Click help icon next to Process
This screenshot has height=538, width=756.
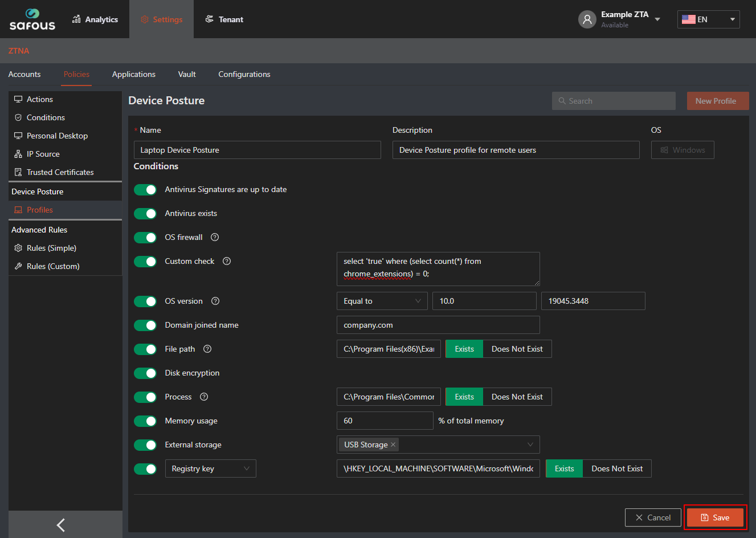coord(204,397)
